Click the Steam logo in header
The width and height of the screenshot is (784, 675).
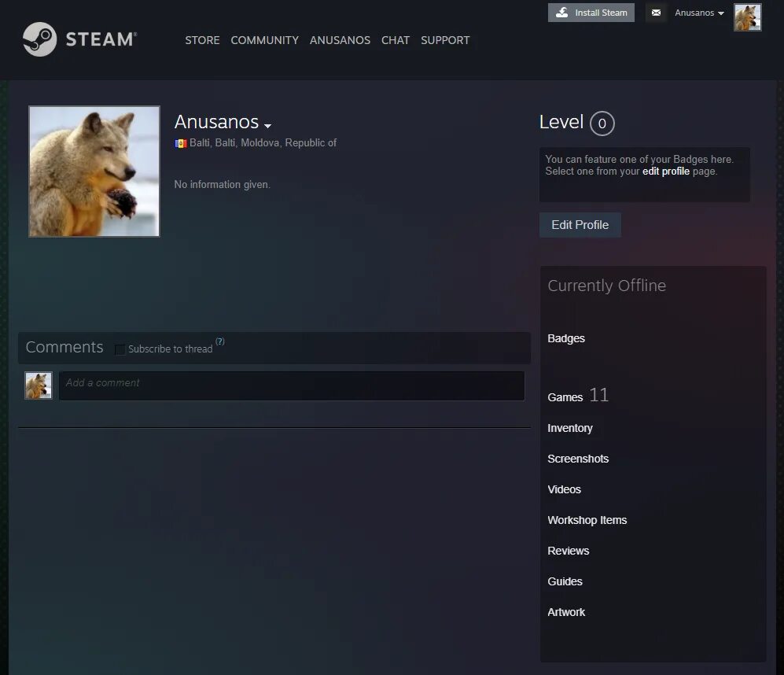click(80, 39)
